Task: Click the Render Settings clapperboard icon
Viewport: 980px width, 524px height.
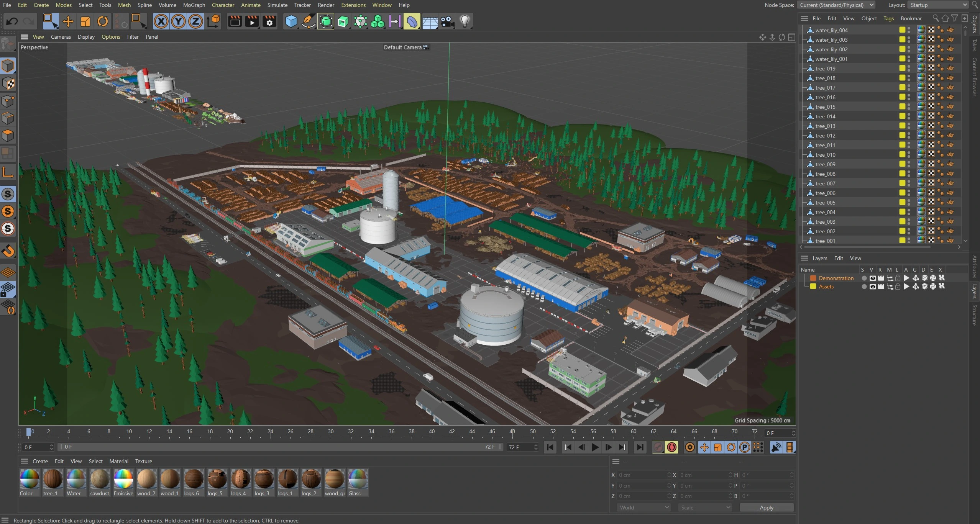Action: [x=269, y=21]
